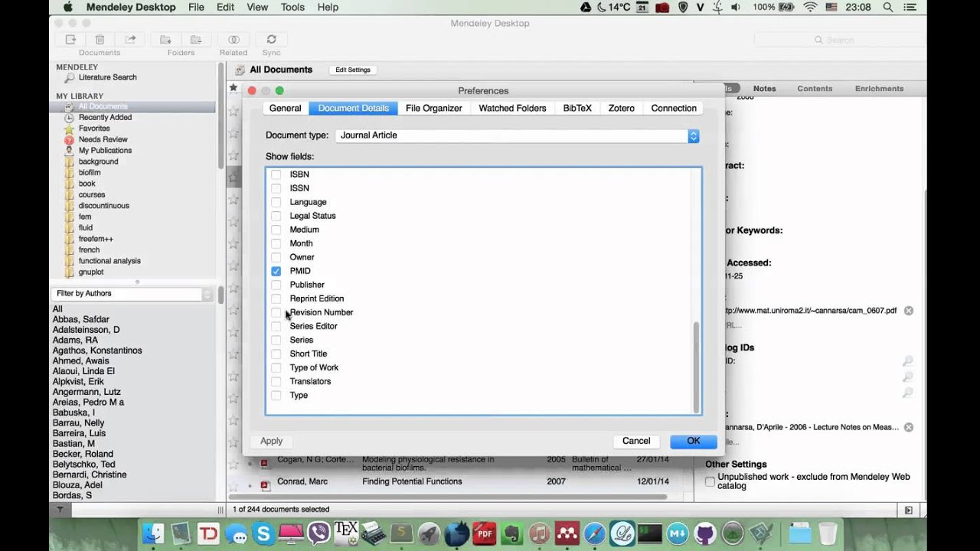Open the biofilm folder in sidebar
Screen dimensions: 980x551
90,173
